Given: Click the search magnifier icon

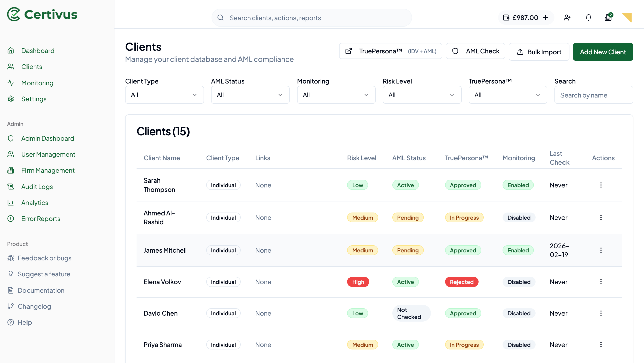Looking at the screenshot, I should tap(220, 18).
